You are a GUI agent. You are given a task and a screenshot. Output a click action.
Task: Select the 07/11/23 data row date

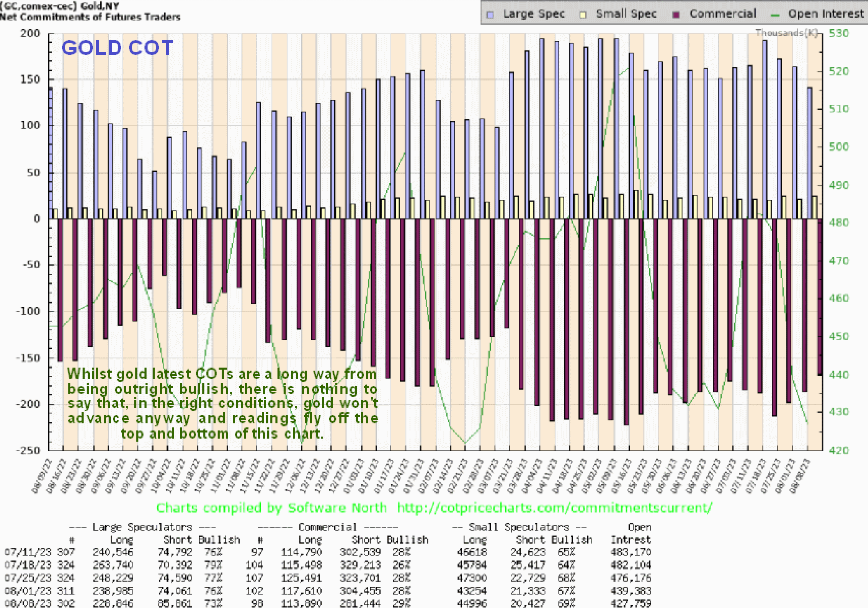[28, 553]
